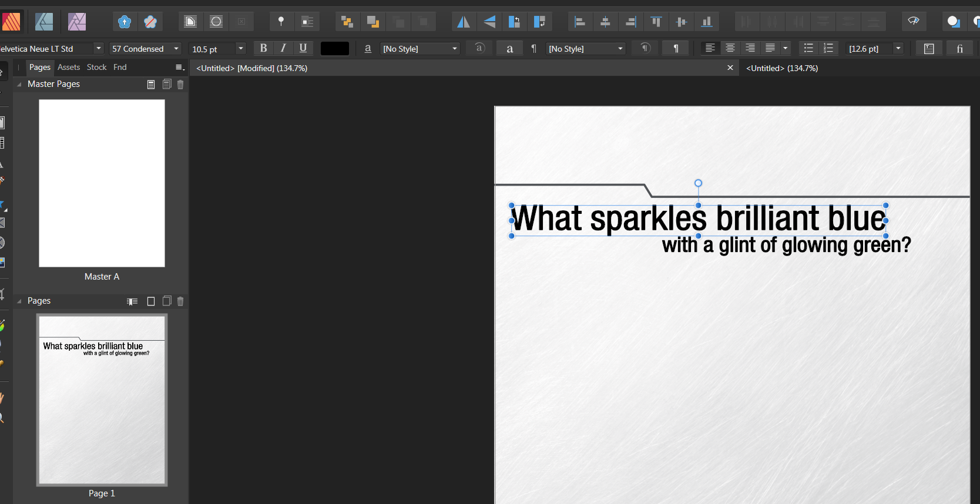Add a new master page

click(x=151, y=85)
